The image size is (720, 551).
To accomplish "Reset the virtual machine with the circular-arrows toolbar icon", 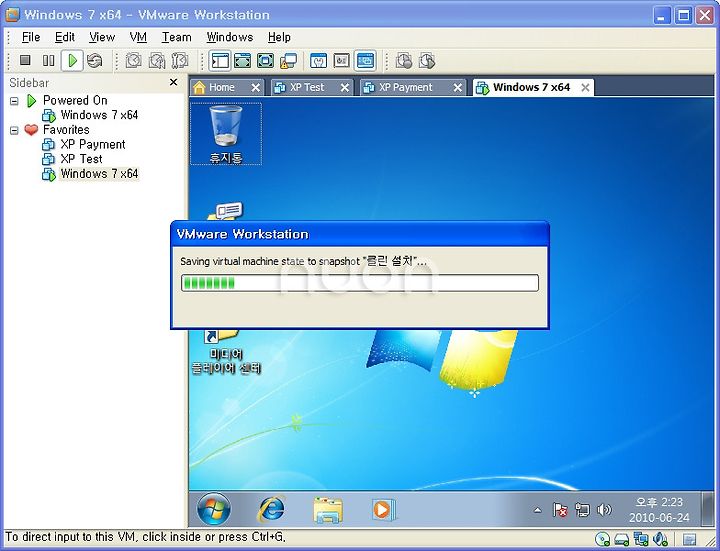I will (95, 60).
